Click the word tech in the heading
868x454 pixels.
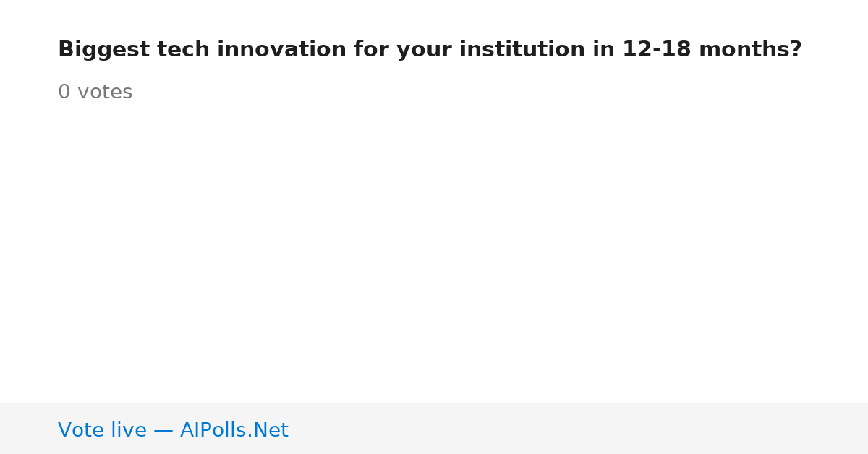(183, 50)
